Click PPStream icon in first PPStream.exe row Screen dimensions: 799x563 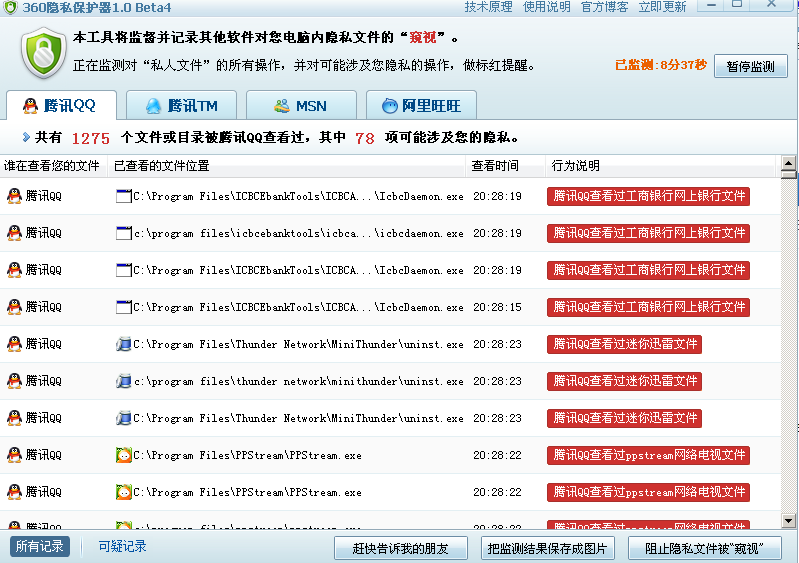pos(124,455)
